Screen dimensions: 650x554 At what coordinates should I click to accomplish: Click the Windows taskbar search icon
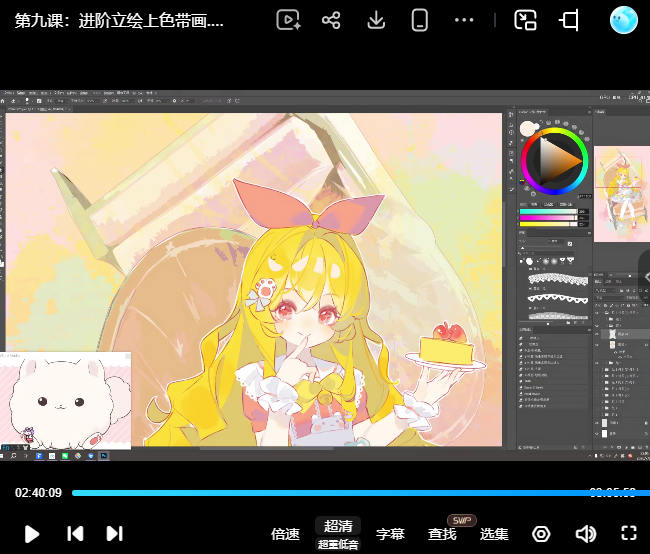click(13, 456)
